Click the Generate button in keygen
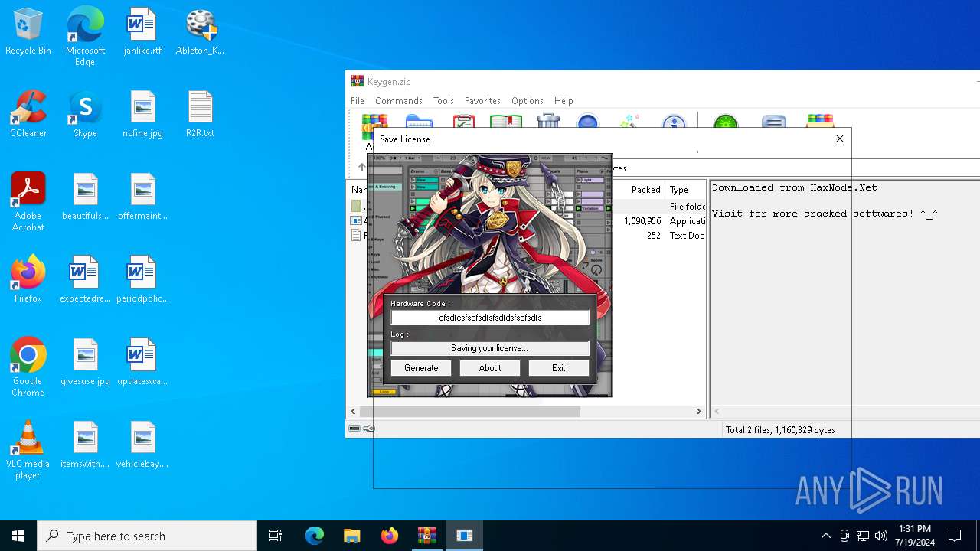Screen dimensions: 980x551 (x=421, y=368)
